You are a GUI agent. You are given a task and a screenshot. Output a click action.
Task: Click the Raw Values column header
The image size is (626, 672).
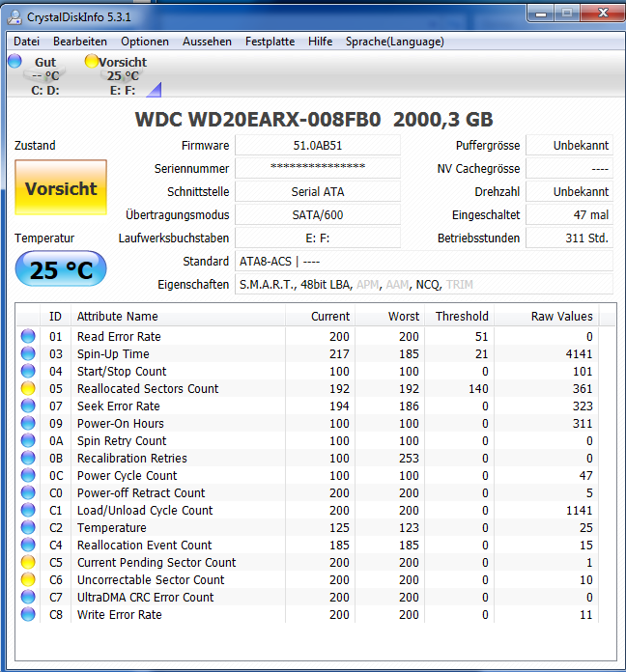[547, 317]
